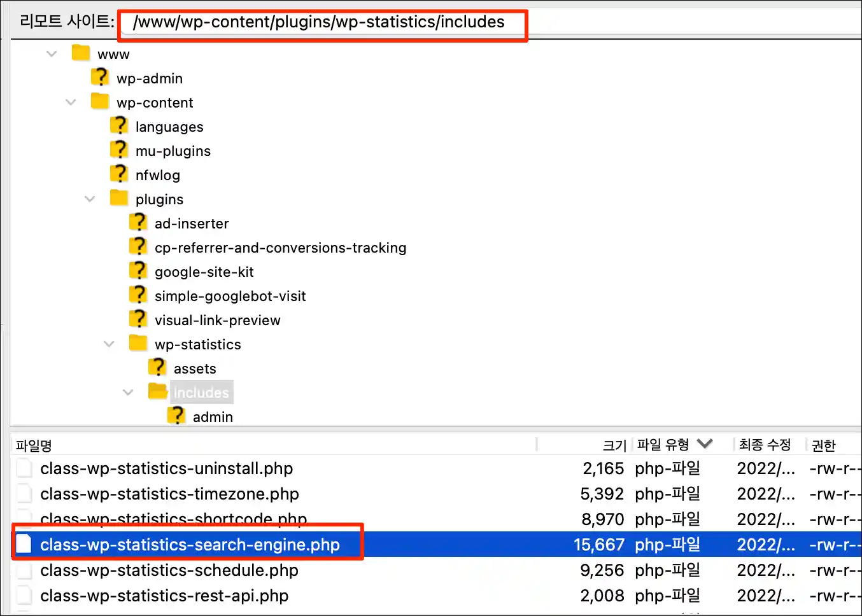This screenshot has height=616, width=862.
Task: Select class-wp-statistics-schedule.php file name
Action: [x=169, y=571]
